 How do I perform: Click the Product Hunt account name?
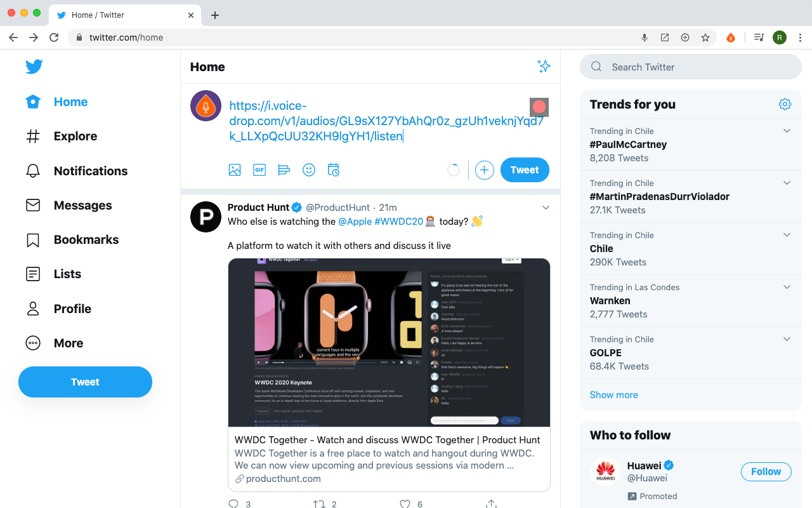point(258,207)
